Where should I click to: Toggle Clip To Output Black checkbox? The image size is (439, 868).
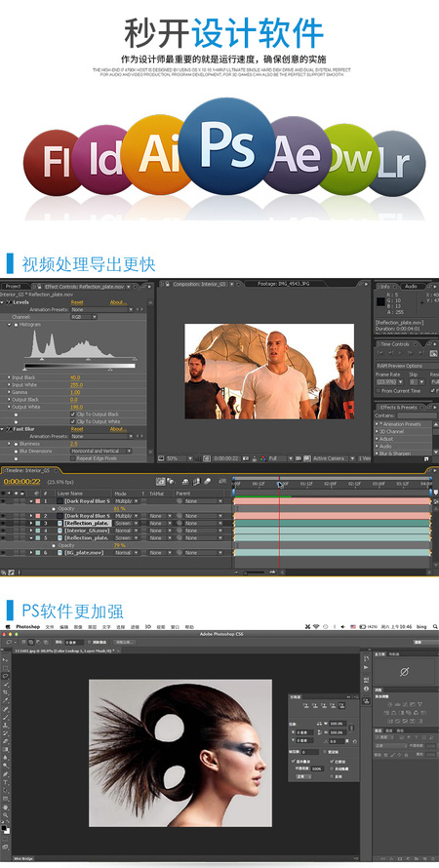pos(72,414)
